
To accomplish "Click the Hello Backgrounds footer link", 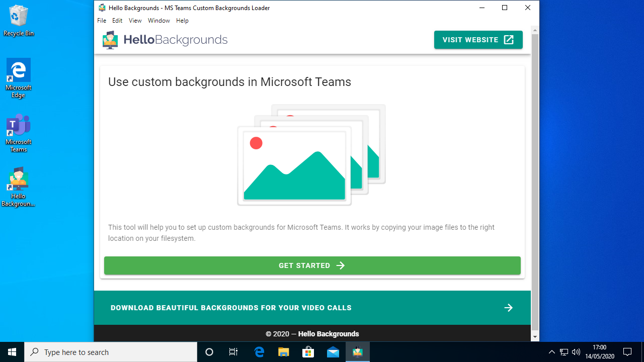I will pos(329,334).
